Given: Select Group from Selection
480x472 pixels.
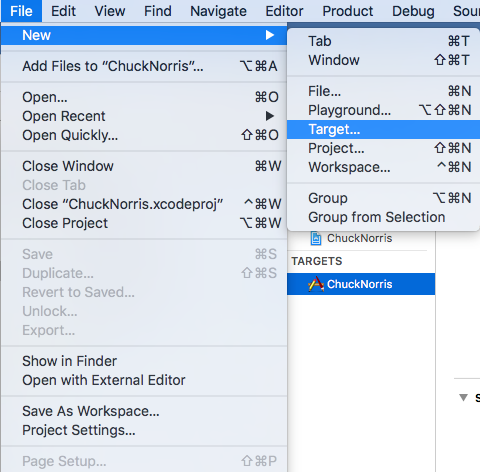Looking at the screenshot, I should pos(383,217).
